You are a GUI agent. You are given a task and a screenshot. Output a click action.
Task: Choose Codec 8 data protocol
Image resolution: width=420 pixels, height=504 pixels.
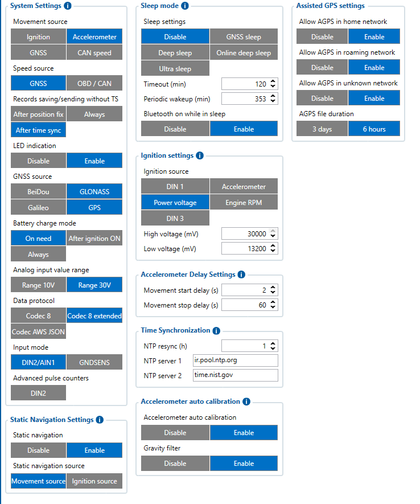(38, 315)
